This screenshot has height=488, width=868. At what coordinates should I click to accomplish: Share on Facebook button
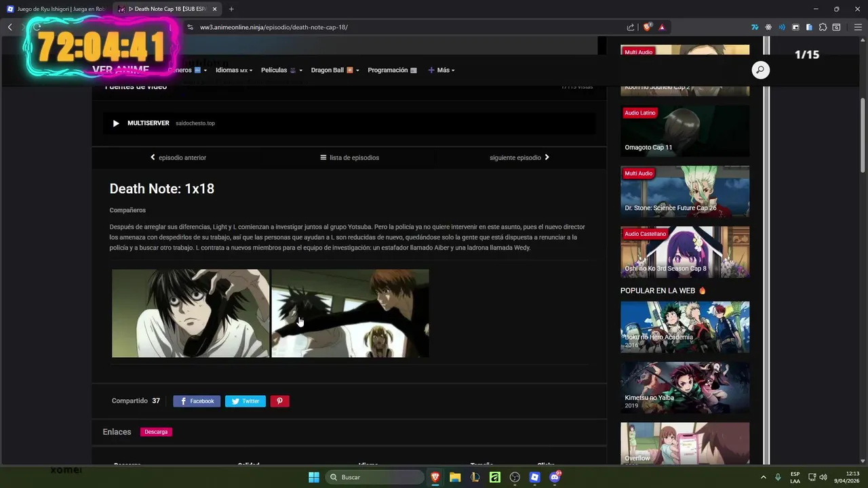(x=197, y=401)
